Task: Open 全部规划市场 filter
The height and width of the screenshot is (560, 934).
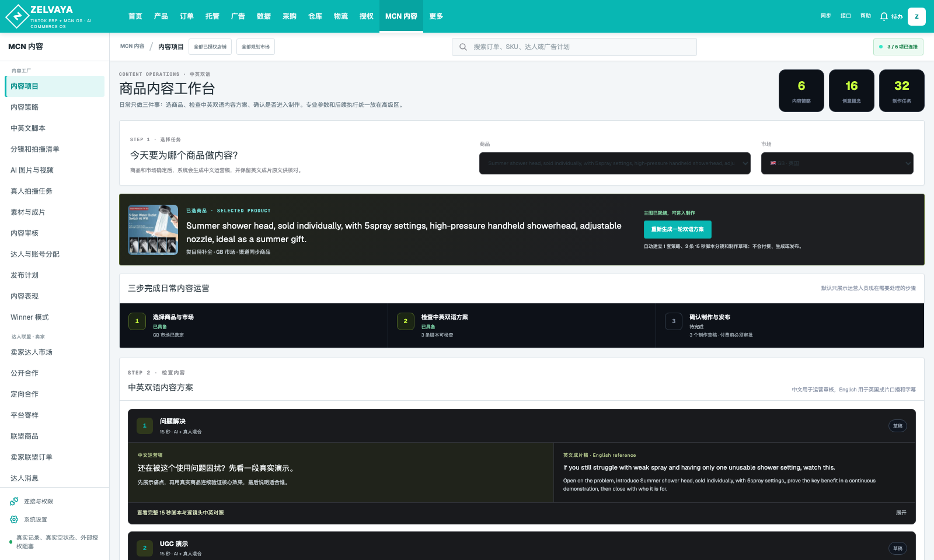Action: coord(256,47)
